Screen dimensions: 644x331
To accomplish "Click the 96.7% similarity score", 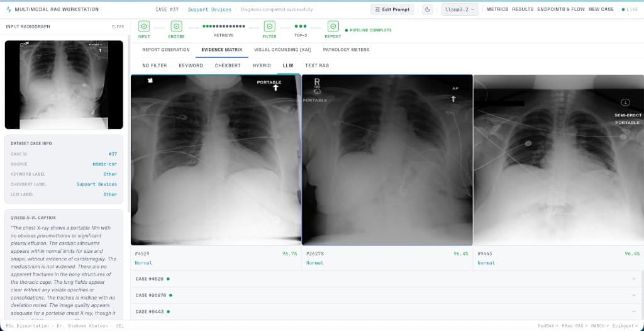I will click(289, 254).
